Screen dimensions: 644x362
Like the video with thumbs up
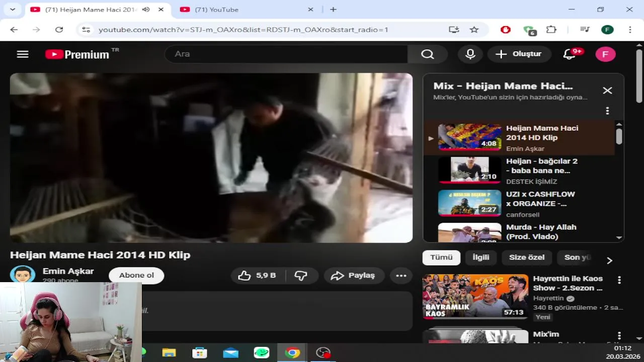click(x=257, y=276)
